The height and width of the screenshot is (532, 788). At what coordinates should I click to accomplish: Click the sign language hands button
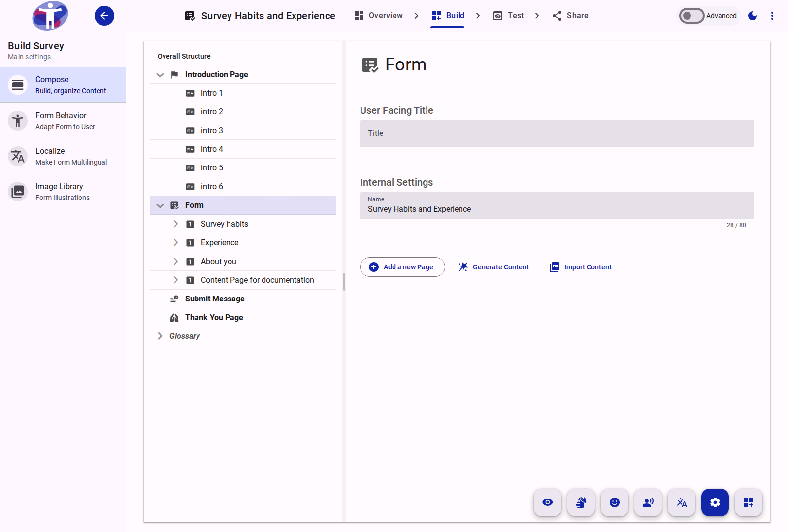581,502
